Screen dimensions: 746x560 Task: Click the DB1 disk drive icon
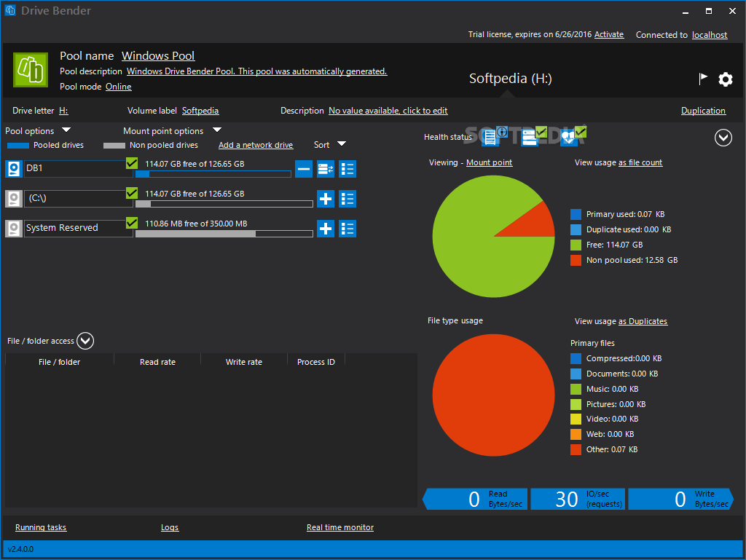pyautogui.click(x=14, y=169)
